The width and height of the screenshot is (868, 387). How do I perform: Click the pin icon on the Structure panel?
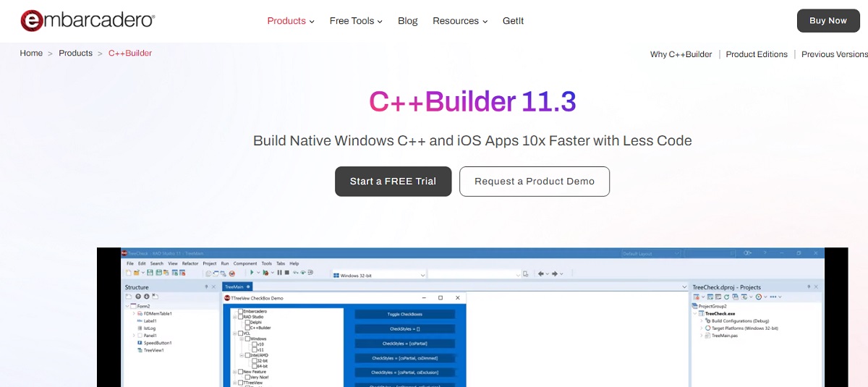click(x=205, y=287)
